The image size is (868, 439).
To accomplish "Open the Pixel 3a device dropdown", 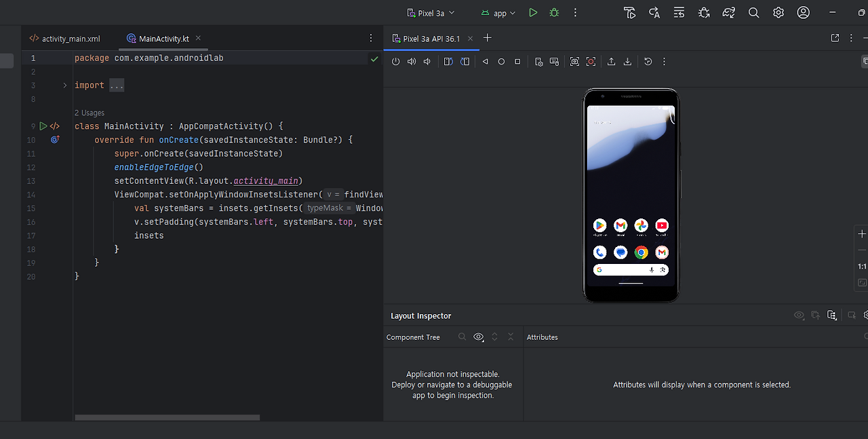I will tap(431, 13).
